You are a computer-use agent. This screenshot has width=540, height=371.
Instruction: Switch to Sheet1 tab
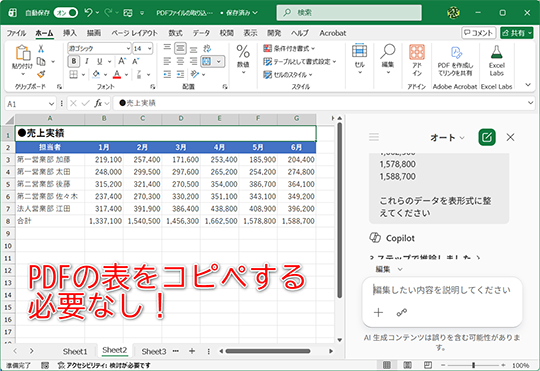pos(75,351)
